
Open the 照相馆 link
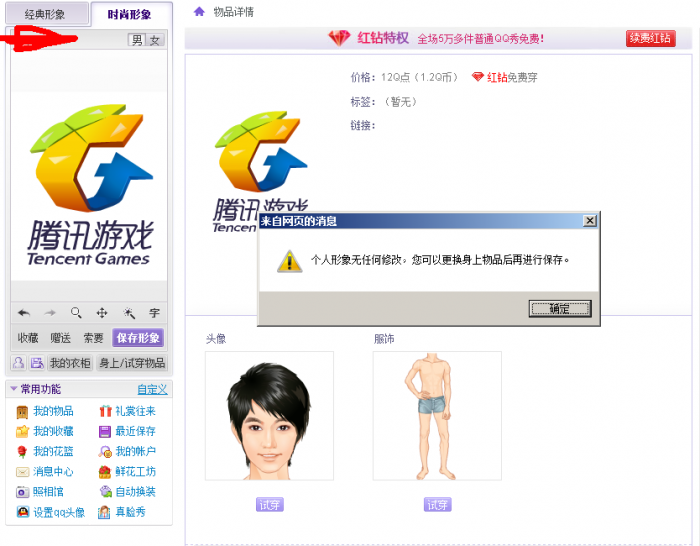48,492
